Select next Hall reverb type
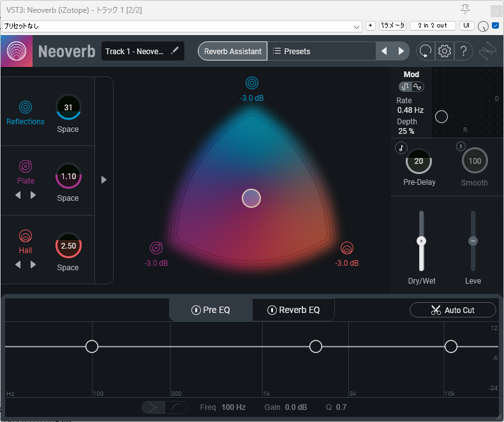 click(33, 265)
